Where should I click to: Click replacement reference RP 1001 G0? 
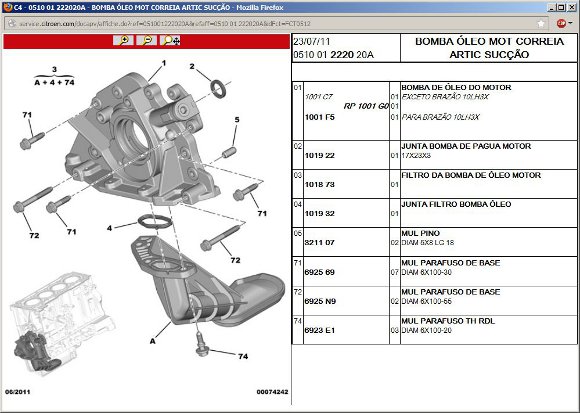click(x=366, y=106)
